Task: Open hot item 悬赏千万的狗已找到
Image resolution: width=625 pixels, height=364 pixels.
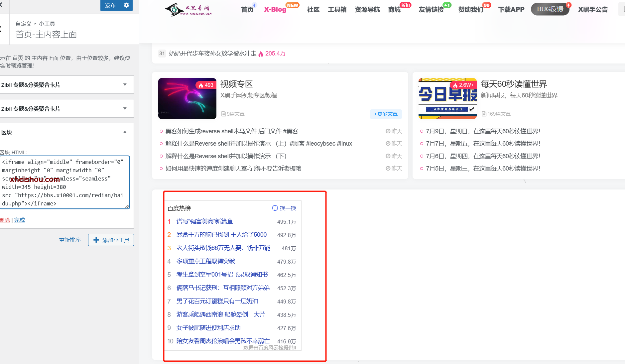Action: (221, 235)
